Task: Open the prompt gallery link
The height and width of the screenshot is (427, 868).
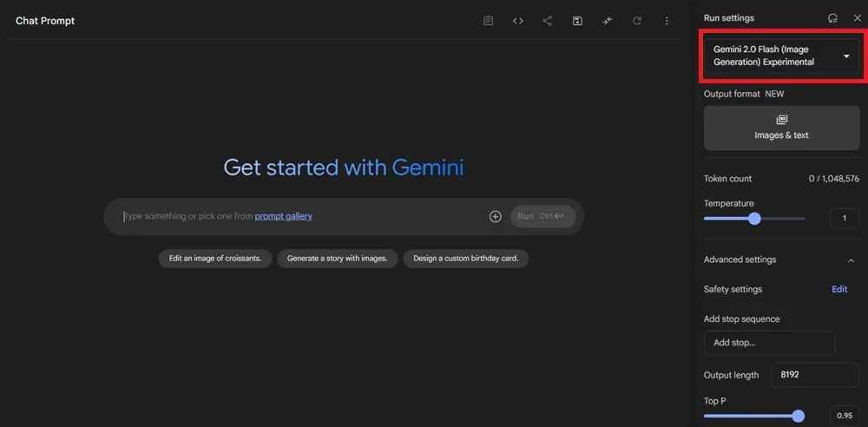Action: (283, 216)
